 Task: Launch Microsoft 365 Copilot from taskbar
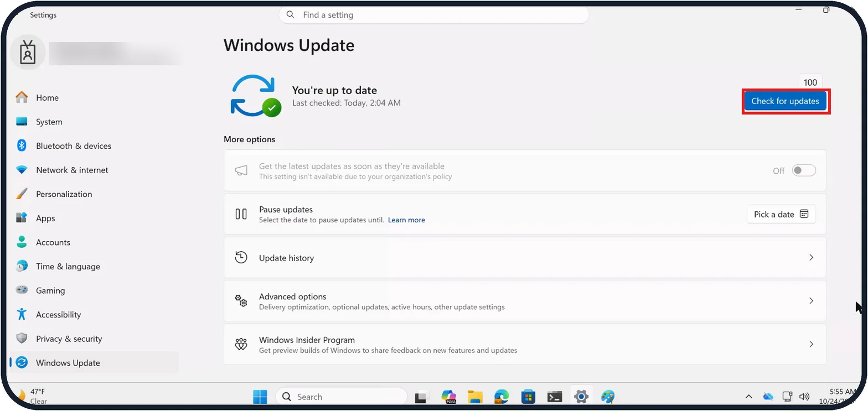tap(448, 397)
